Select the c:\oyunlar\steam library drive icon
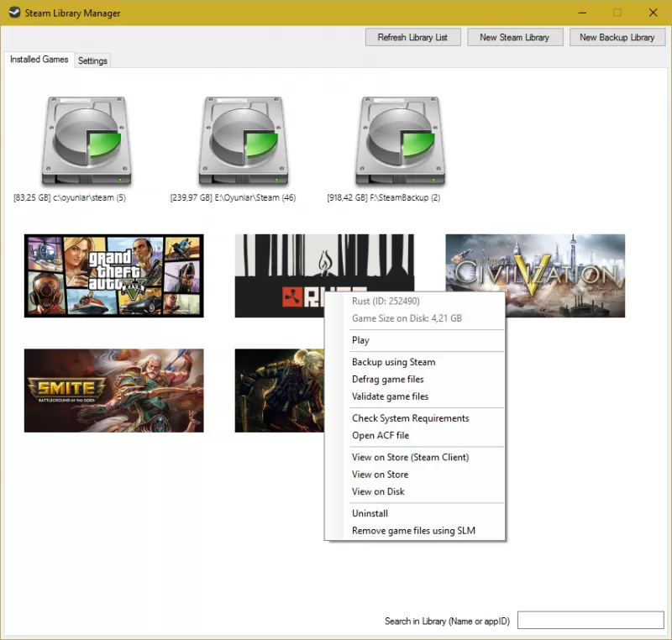 (x=87, y=140)
